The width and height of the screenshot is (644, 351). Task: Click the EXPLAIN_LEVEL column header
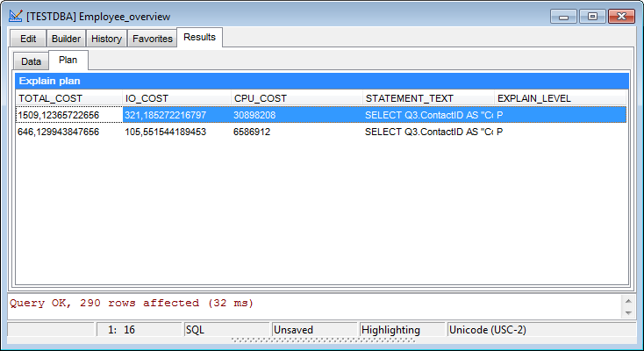pyautogui.click(x=560, y=98)
